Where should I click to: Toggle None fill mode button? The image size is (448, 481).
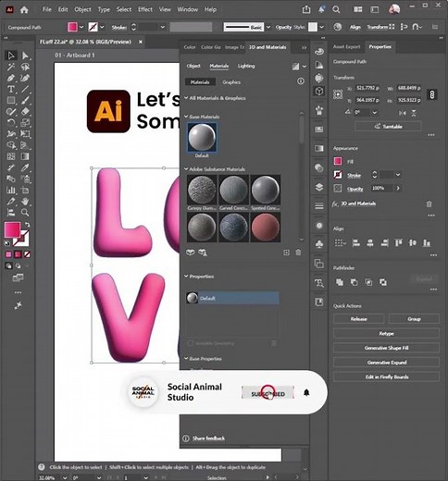tap(27, 254)
